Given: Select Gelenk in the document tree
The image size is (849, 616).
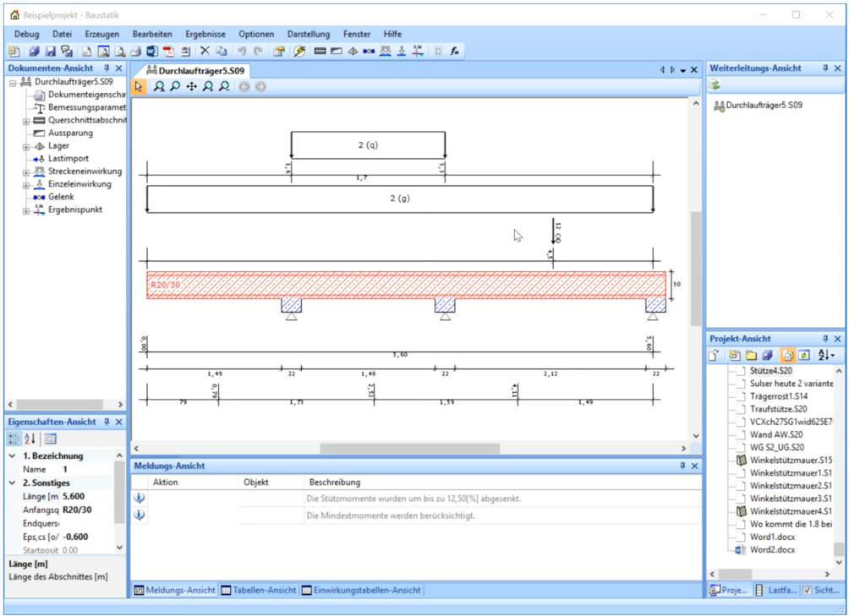Looking at the screenshot, I should coord(61,197).
